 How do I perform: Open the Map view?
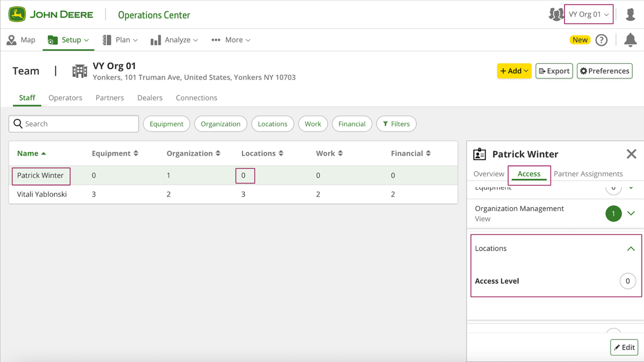(x=21, y=40)
